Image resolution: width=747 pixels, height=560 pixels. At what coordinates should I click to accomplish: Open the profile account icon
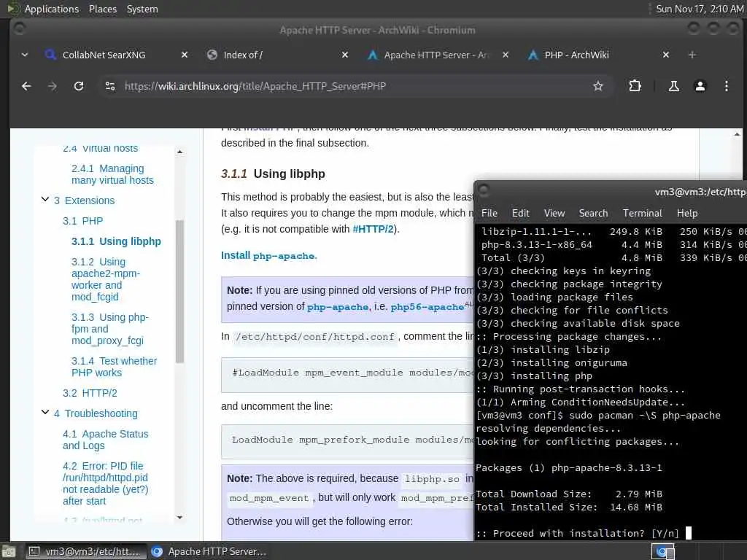(x=700, y=86)
